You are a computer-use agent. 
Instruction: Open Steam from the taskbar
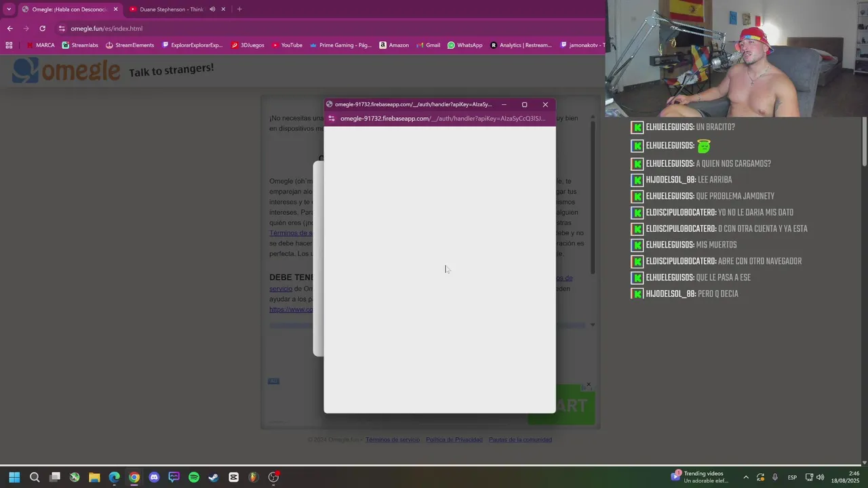(214, 477)
